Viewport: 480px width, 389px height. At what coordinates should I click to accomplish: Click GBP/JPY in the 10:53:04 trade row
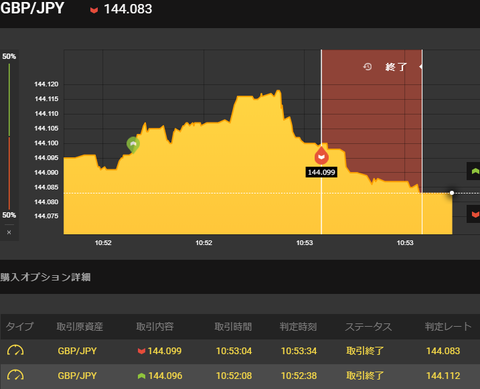pyautogui.click(x=77, y=351)
